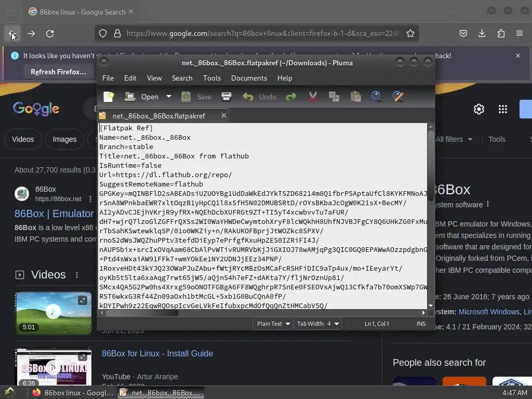Click the Open file icon in Pluma
532x399 pixels.
[x=130, y=97]
